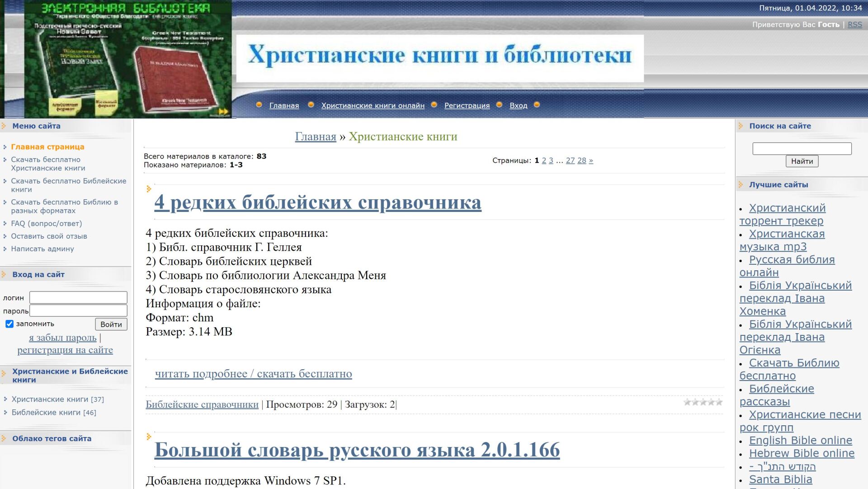
Task: Focus the пароль input field
Action: (78, 310)
